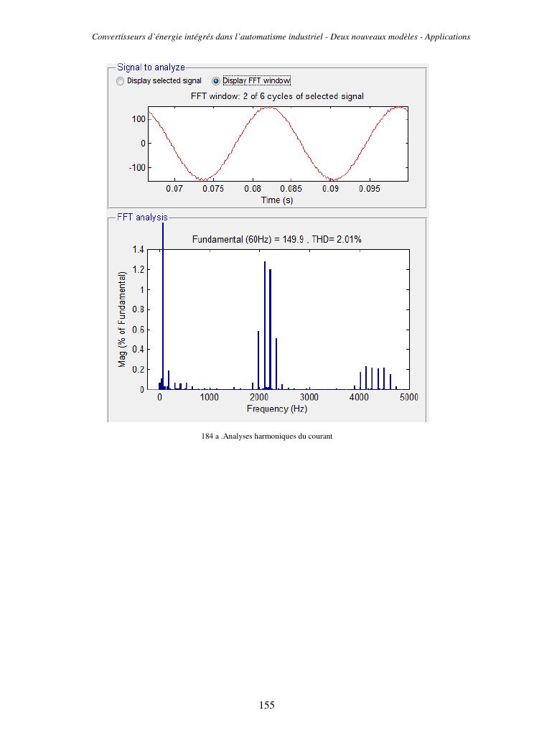Click the 'FFT window: 2 of 6 cycles' plot title

[277, 96]
